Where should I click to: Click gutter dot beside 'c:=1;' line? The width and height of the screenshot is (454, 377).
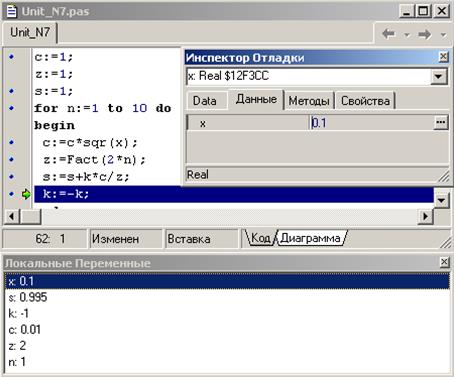12,57
